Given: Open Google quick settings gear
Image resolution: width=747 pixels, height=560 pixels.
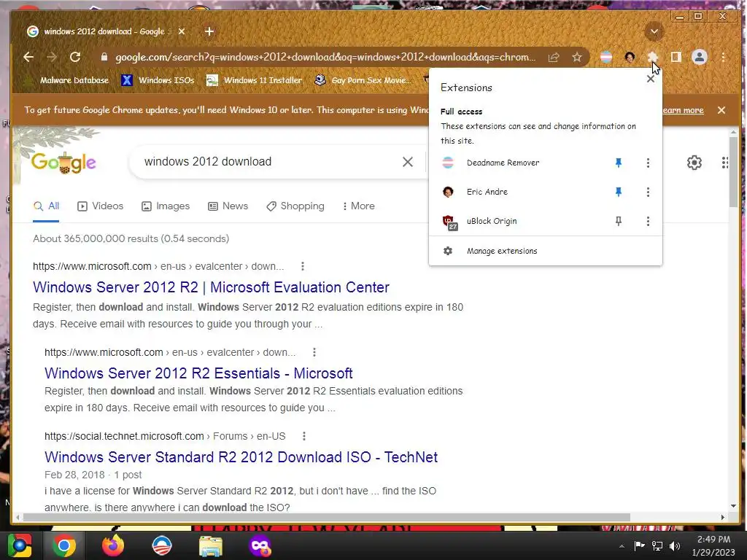Looking at the screenshot, I should tap(694, 163).
